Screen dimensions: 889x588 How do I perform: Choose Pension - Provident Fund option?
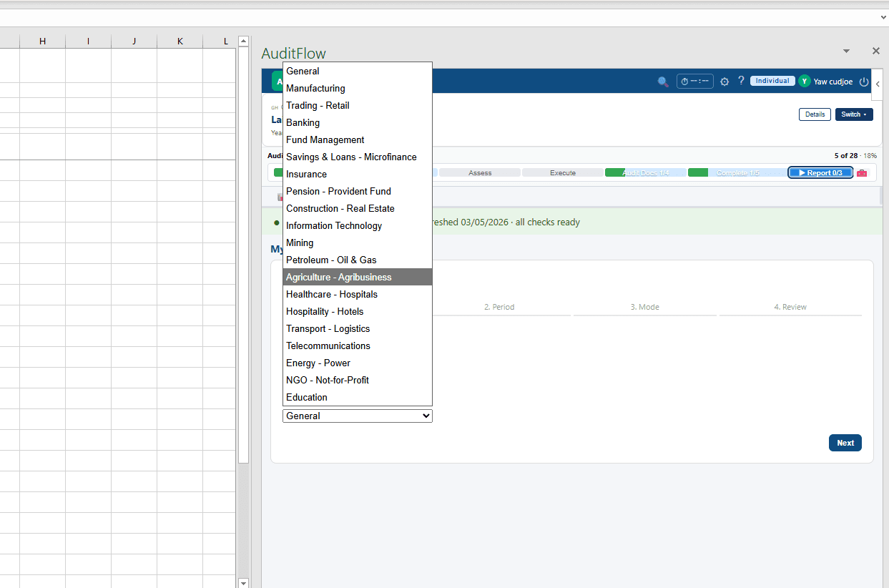[x=358, y=191]
